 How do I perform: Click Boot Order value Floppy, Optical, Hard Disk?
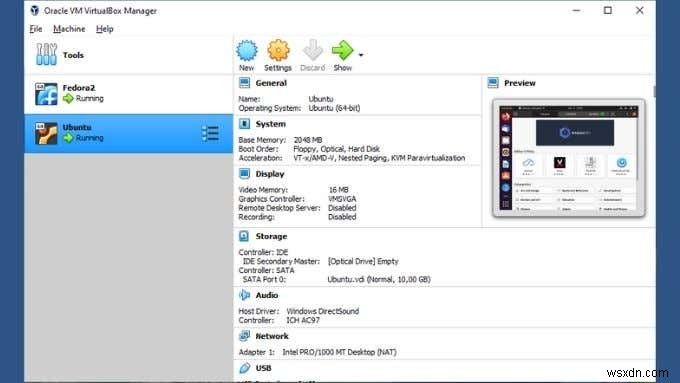pyautogui.click(x=337, y=149)
